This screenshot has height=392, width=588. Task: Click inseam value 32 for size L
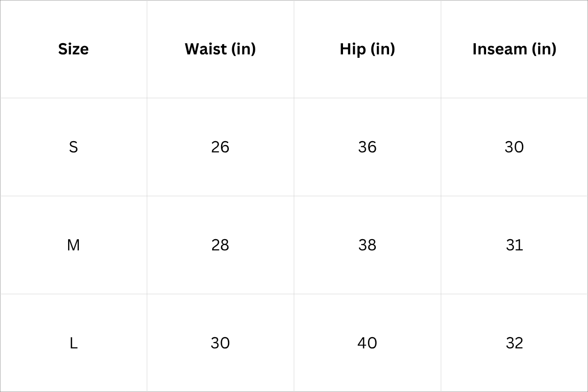click(x=514, y=343)
